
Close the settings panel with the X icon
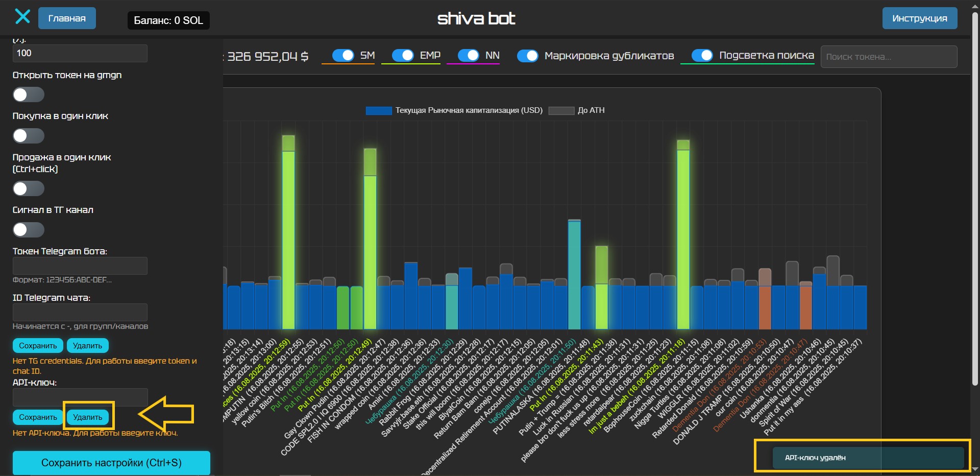coord(22,17)
